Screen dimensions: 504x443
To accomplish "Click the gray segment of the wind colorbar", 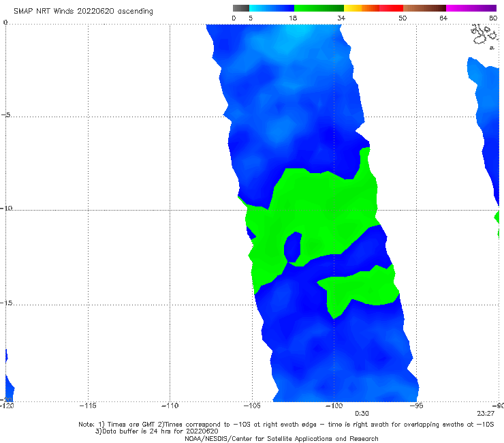I will [241, 8].
